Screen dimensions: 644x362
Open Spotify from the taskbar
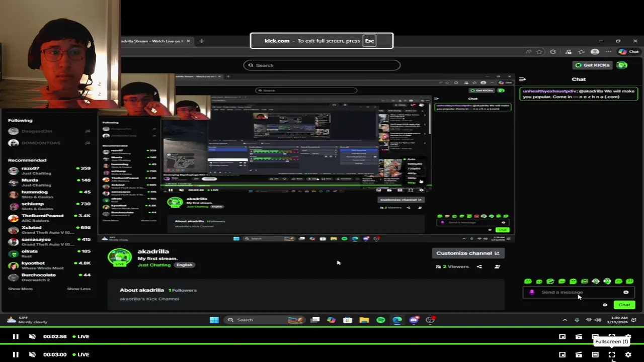tap(381, 320)
